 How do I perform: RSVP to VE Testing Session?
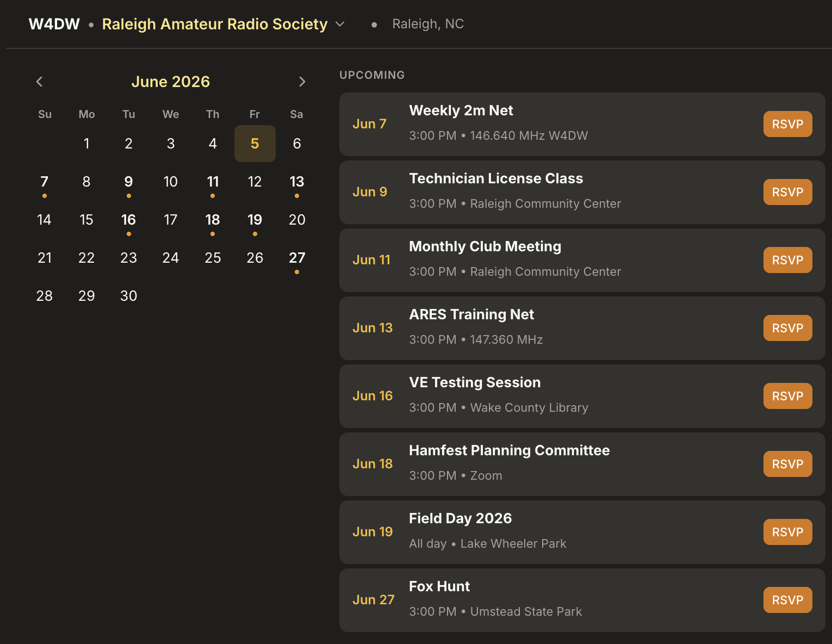tap(787, 396)
